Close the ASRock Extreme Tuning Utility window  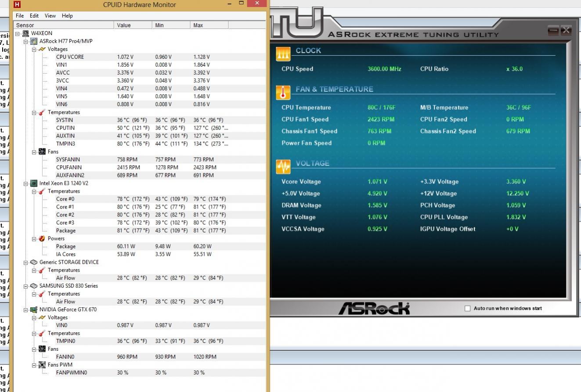566,30
